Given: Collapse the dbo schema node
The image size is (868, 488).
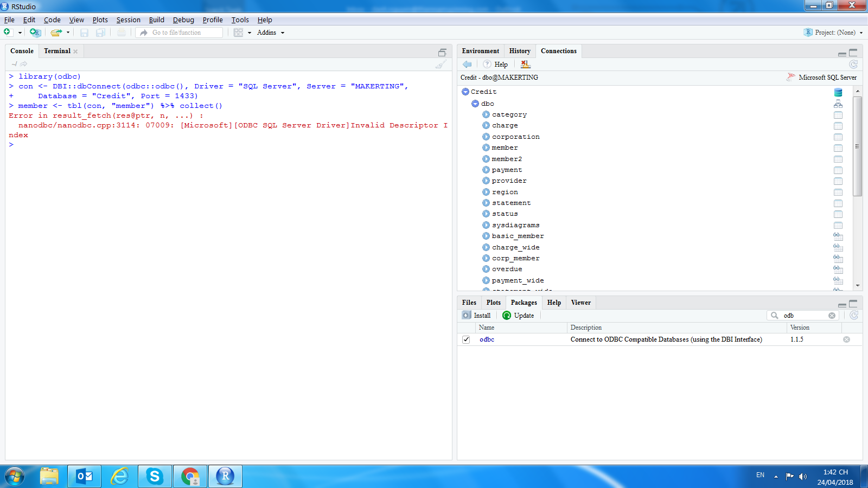Looking at the screenshot, I should pos(475,103).
